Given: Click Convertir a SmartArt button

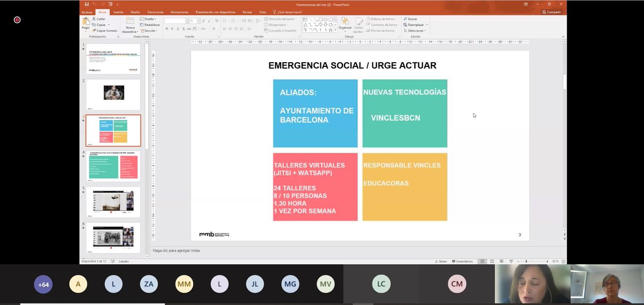Looking at the screenshot, I should (x=281, y=31).
